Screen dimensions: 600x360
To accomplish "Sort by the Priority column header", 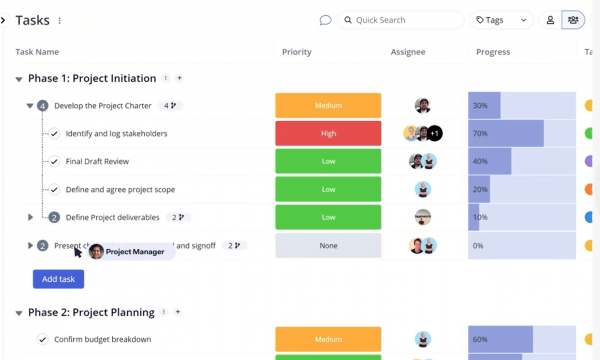I will click(x=297, y=52).
